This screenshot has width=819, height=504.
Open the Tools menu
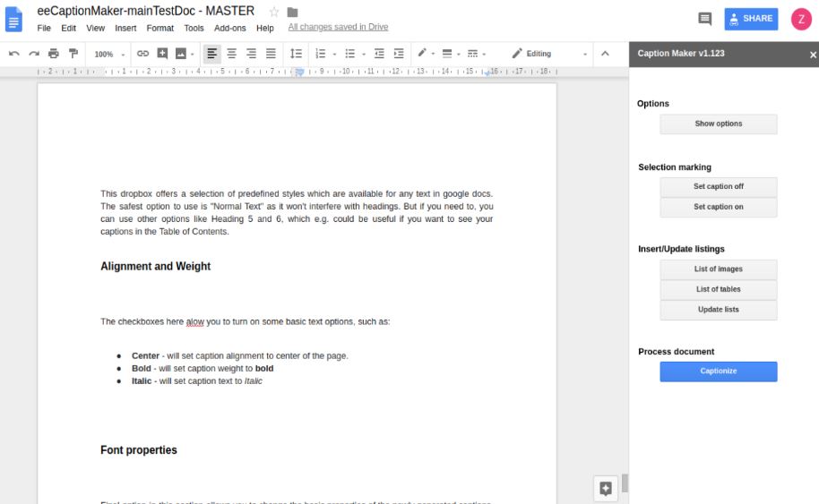[x=194, y=28]
